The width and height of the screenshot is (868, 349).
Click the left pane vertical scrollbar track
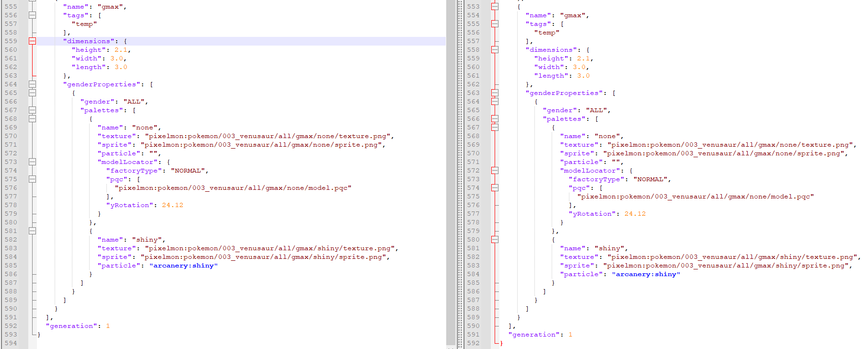coord(451,173)
